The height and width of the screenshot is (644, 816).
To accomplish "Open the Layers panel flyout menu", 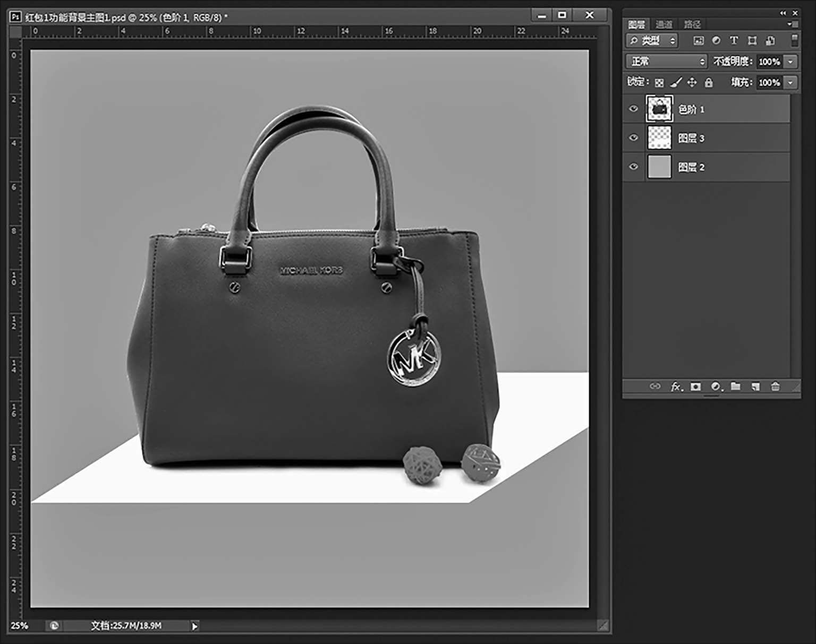I will (792, 24).
